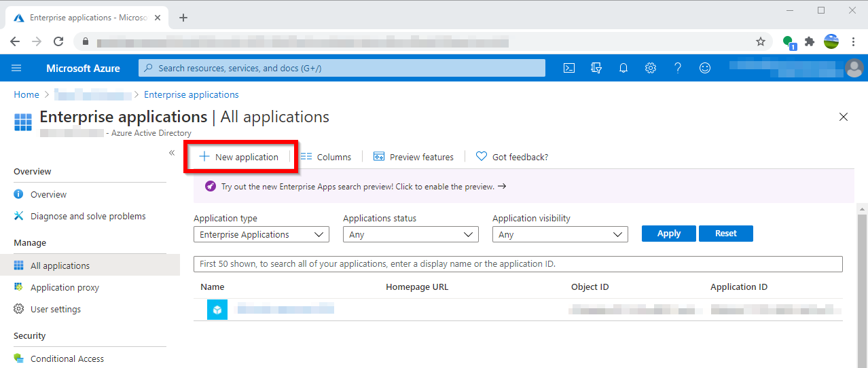Expand the Application type dropdown
This screenshot has height=368, width=868.
[261, 234]
